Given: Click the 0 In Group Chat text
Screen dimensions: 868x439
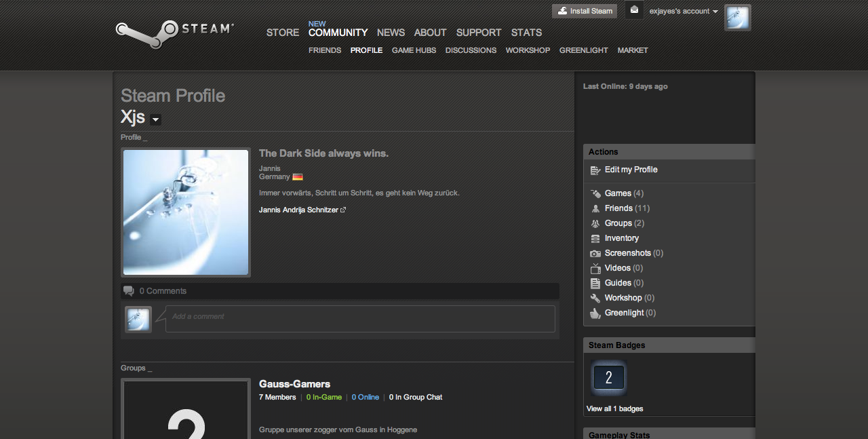Looking at the screenshot, I should [x=416, y=398].
